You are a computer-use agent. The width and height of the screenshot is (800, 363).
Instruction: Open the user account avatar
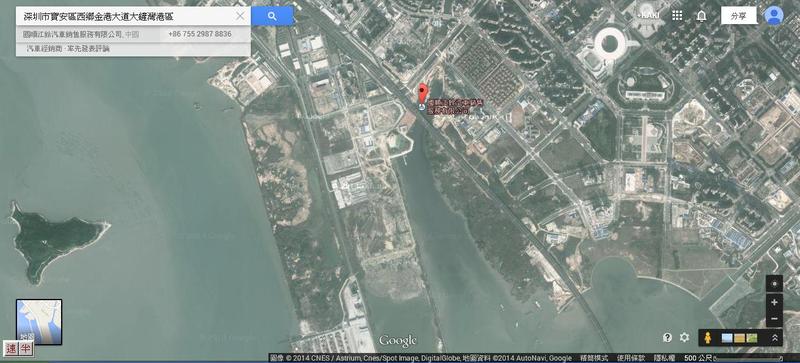pyautogui.click(x=773, y=15)
